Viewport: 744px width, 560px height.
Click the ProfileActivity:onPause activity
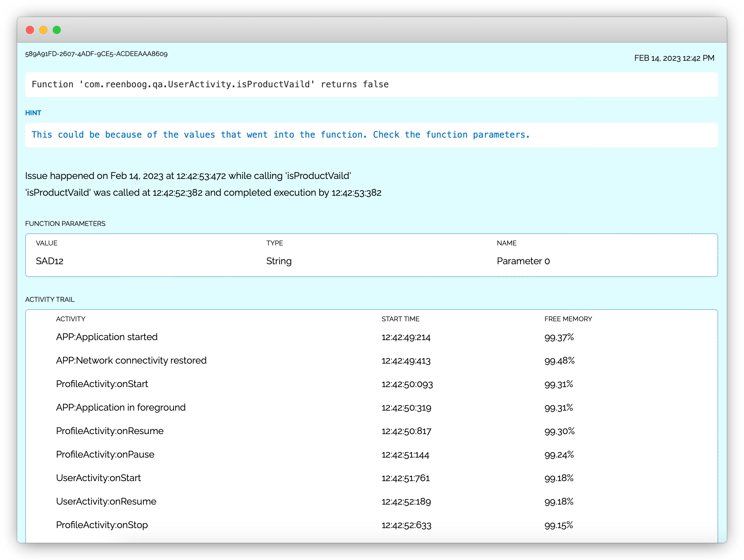pyautogui.click(x=105, y=455)
